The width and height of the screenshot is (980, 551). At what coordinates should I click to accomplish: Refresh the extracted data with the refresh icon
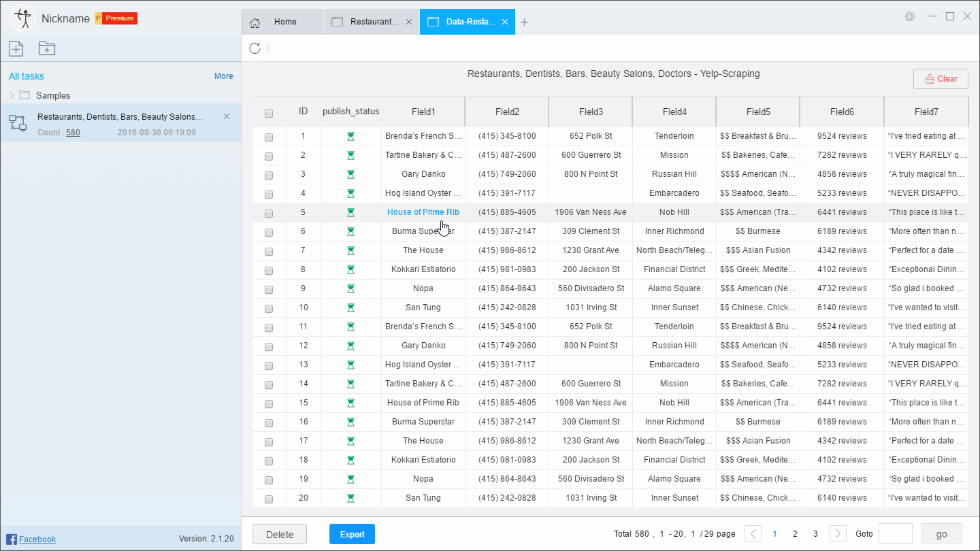[x=255, y=48]
